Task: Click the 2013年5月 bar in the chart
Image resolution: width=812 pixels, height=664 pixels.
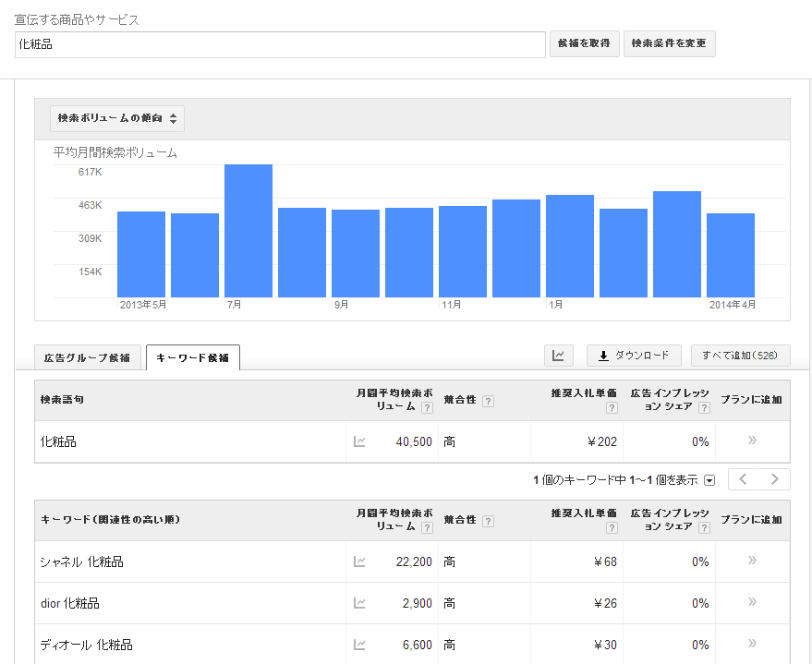Action: [x=141, y=255]
